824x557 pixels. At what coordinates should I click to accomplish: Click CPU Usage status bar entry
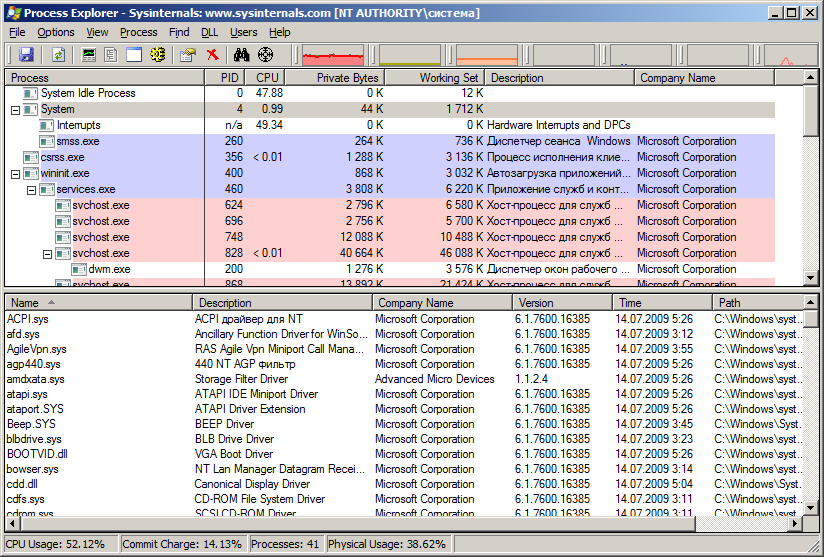tap(61, 544)
